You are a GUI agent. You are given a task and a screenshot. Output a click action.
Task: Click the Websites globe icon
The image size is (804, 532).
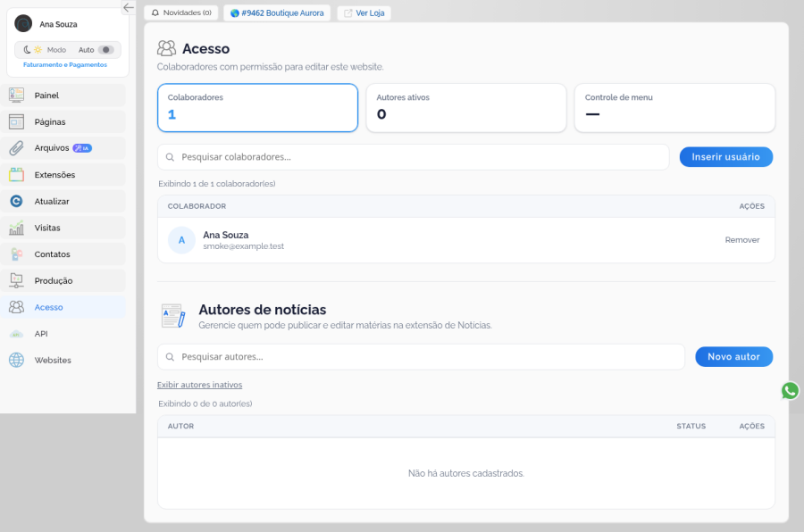point(16,360)
